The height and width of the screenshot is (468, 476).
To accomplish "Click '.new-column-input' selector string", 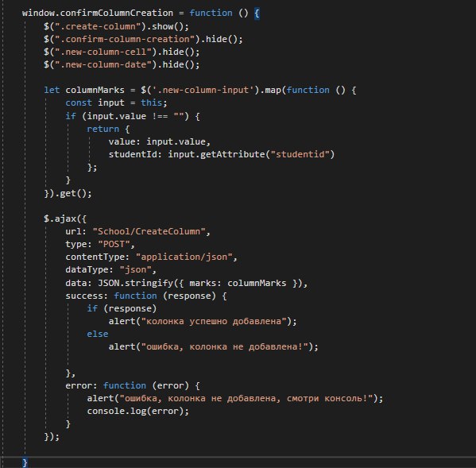I will pyautogui.click(x=203, y=90).
